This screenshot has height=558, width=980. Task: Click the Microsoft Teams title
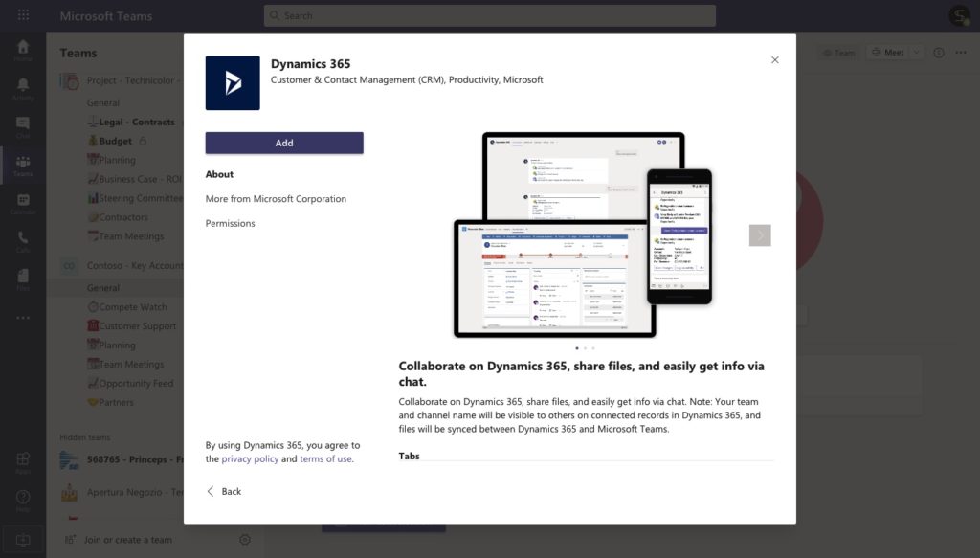[x=105, y=16]
